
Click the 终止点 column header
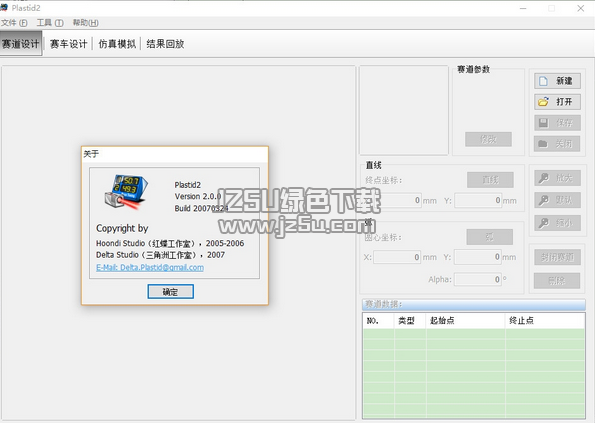tap(545, 321)
